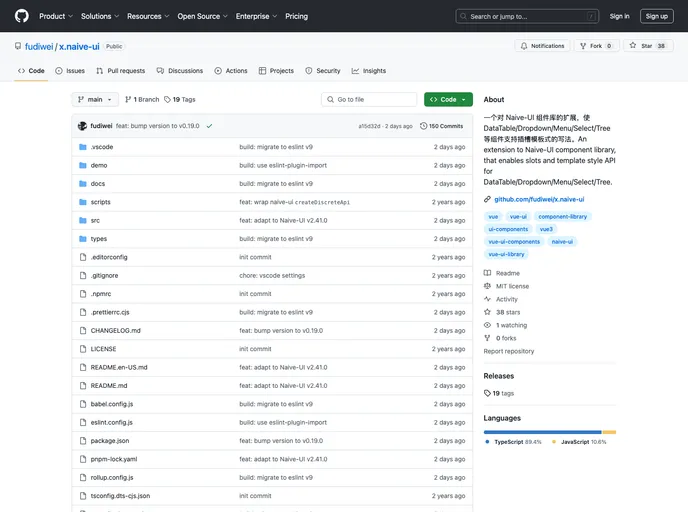Screen dimensions: 688x512
Task: Fork the repository
Action: click(596, 46)
